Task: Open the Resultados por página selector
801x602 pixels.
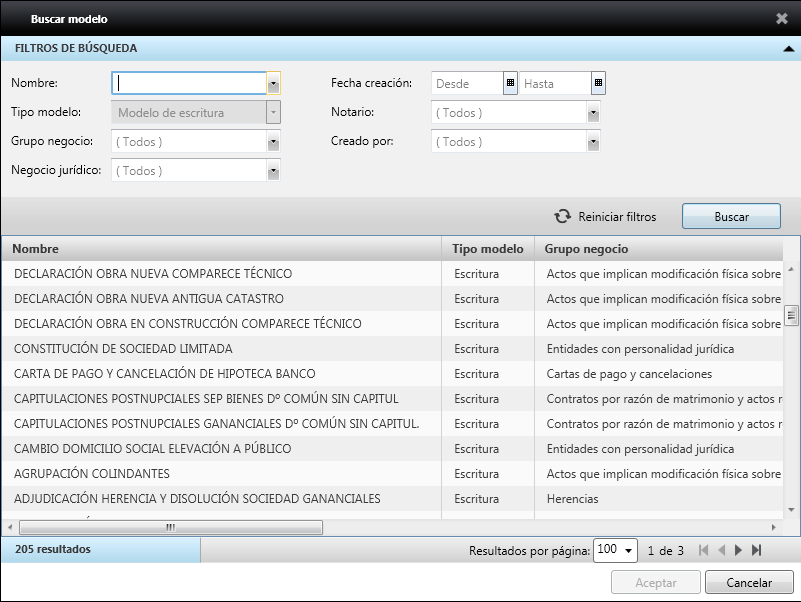Action: coord(630,550)
